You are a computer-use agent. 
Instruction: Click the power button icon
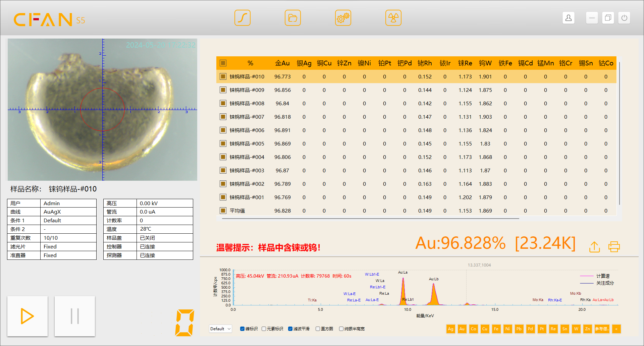[x=624, y=18]
